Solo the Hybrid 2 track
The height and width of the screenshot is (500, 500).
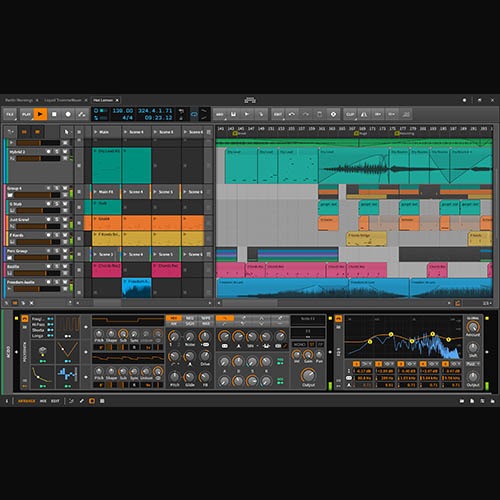pyautogui.click(x=57, y=152)
